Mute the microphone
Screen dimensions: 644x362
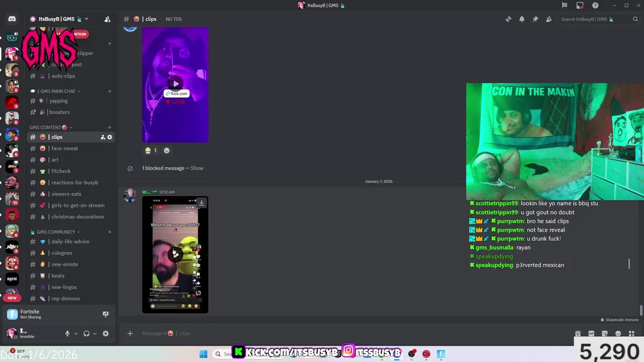pos(67,333)
